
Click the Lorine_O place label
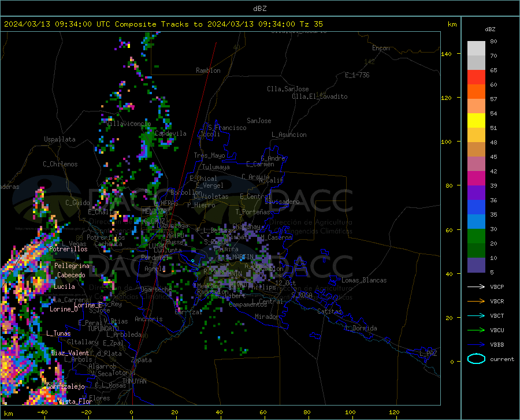point(64,309)
